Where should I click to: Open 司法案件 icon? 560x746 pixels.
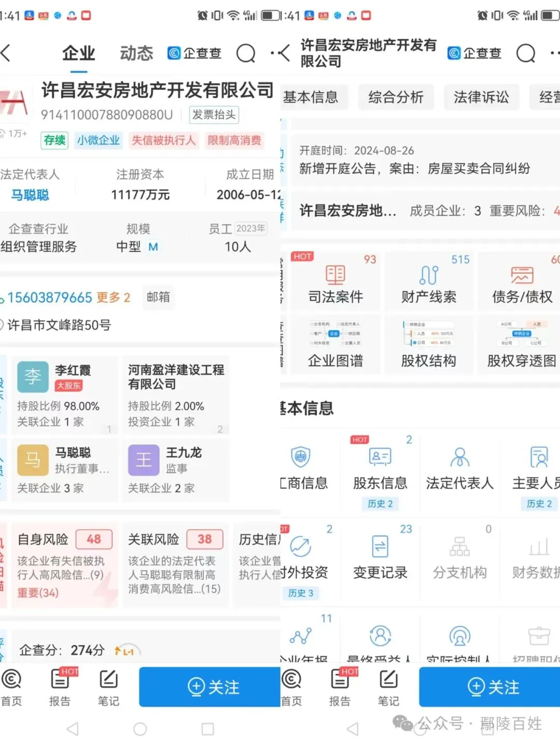tap(335, 275)
